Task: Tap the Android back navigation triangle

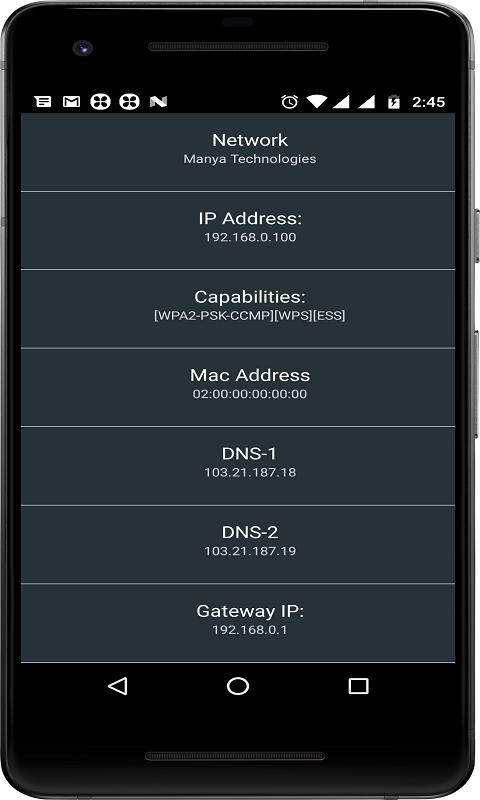Action: pyautogui.click(x=118, y=686)
